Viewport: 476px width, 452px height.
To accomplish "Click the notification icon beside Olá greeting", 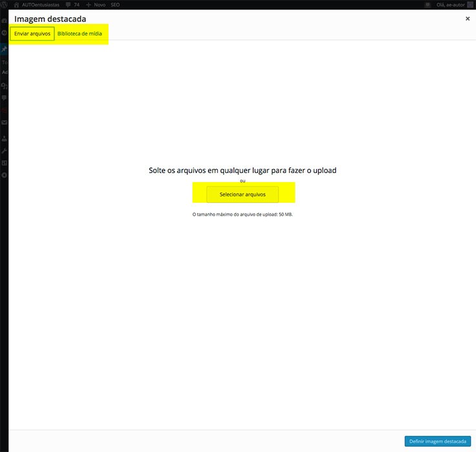I will click(428, 5).
